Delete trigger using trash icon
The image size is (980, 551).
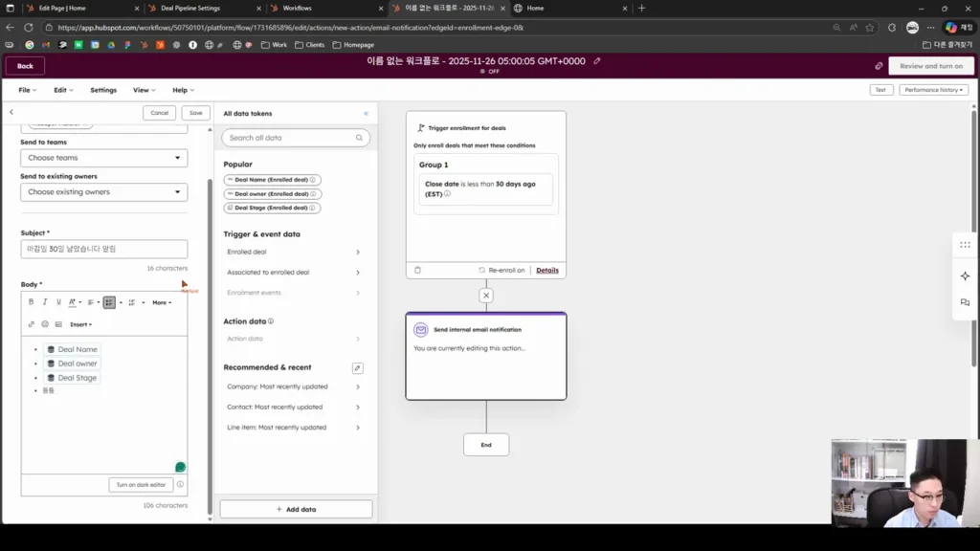click(x=417, y=270)
